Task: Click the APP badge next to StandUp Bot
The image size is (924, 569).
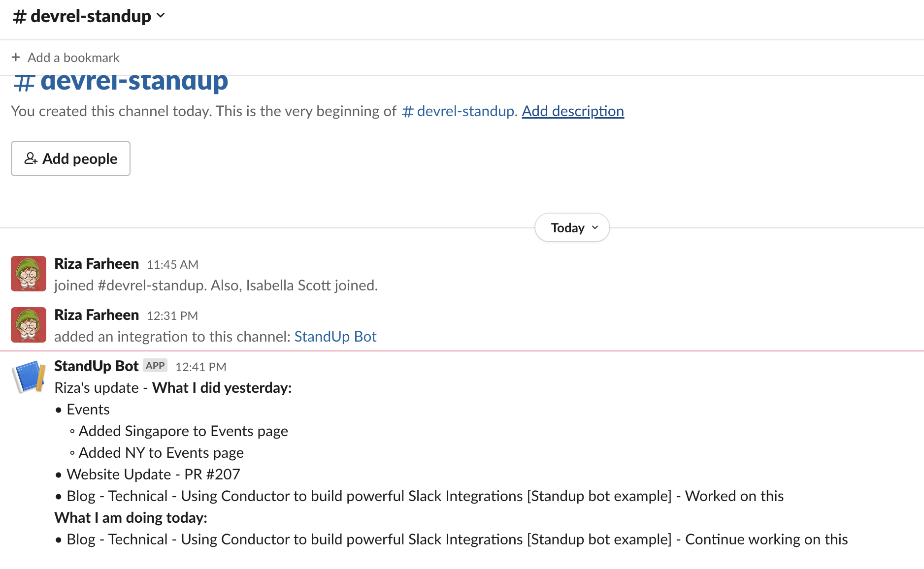Action: (x=155, y=366)
